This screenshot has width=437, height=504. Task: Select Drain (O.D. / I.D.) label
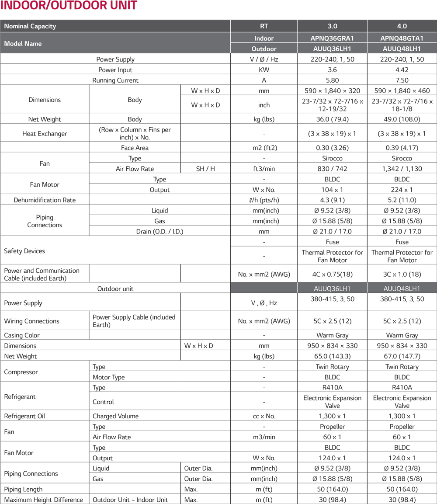(160, 231)
